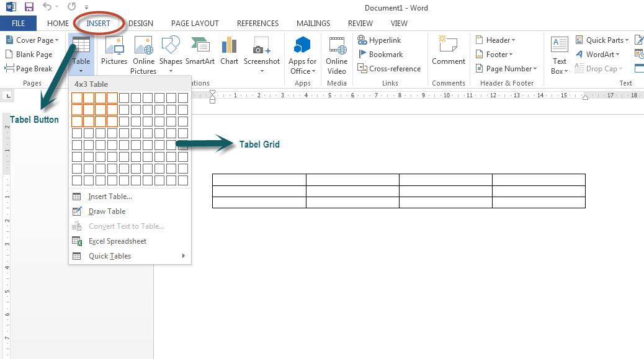Insert a Chart
The image size is (644, 359).
[x=229, y=46]
